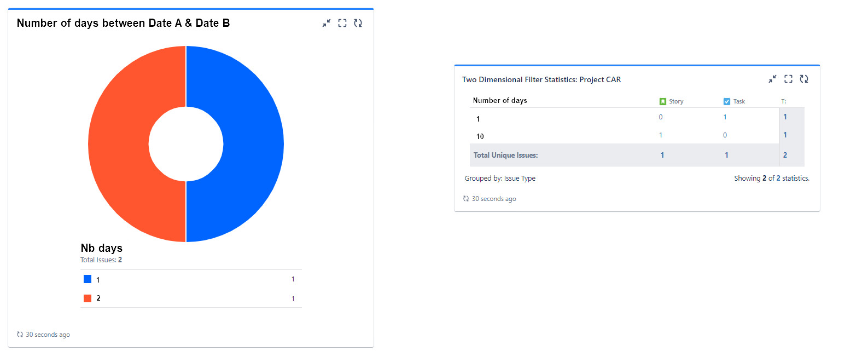Open Task count 1 in row 1
The height and width of the screenshot is (351, 868).
(725, 117)
